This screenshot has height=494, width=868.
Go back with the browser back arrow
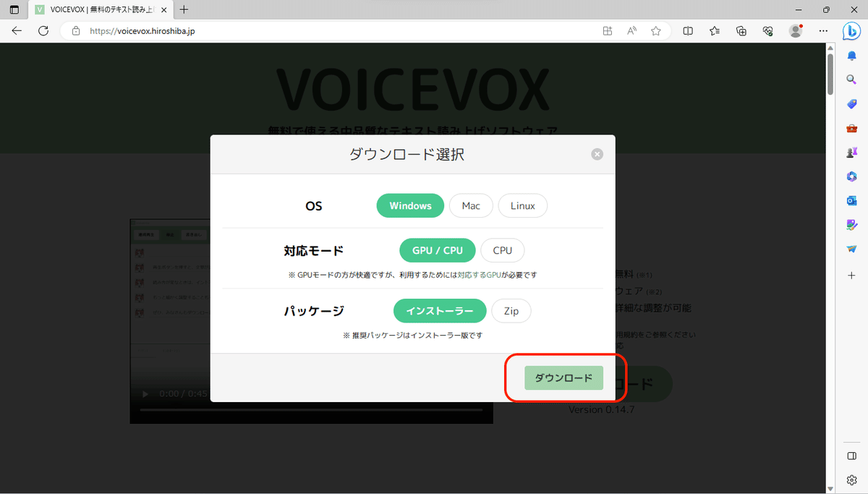[x=17, y=31]
